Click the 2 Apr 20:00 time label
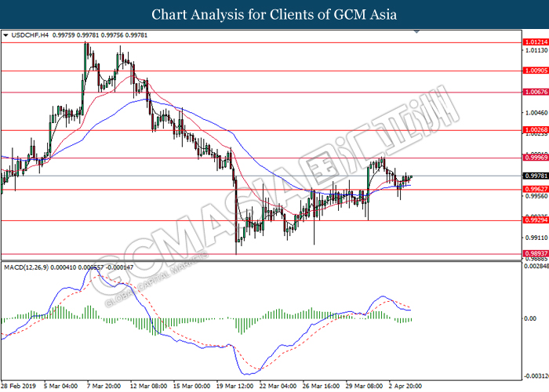 (x=405, y=386)
